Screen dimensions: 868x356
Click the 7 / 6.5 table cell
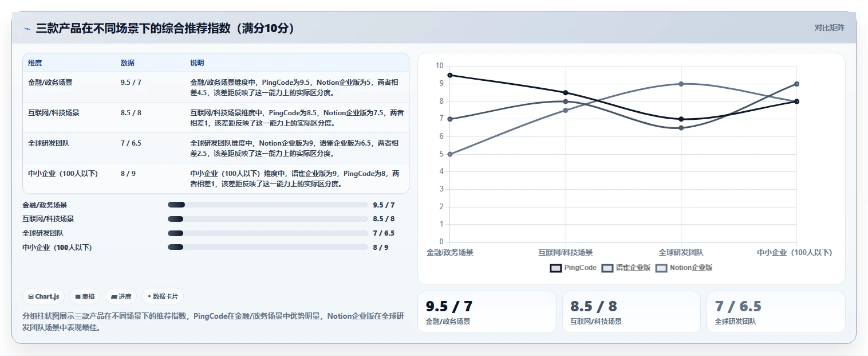click(x=131, y=143)
